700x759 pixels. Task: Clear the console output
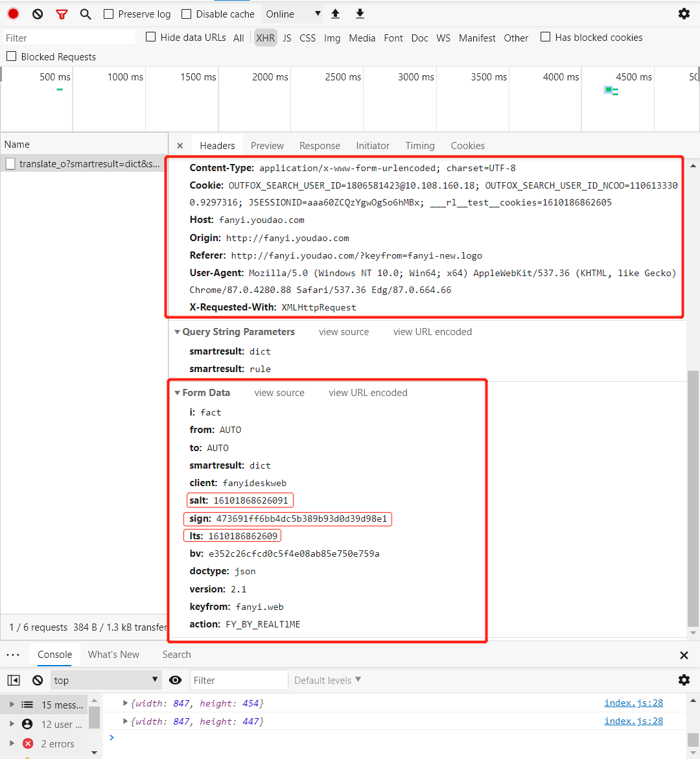(38, 680)
